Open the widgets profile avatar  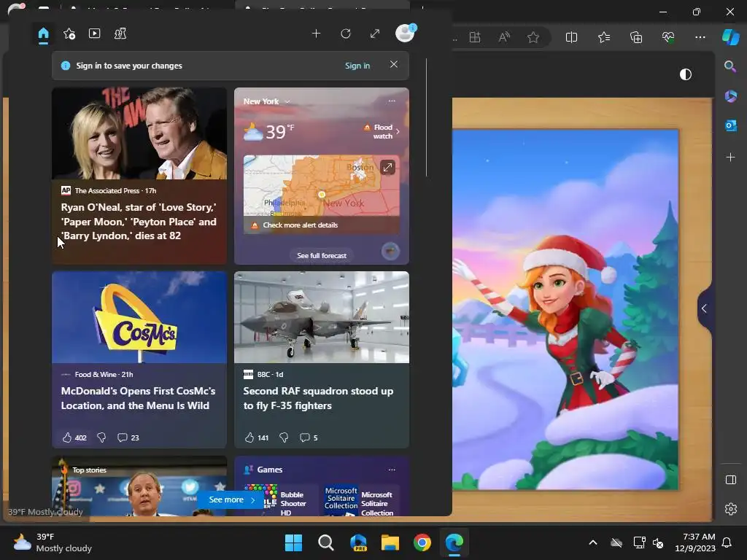point(405,34)
